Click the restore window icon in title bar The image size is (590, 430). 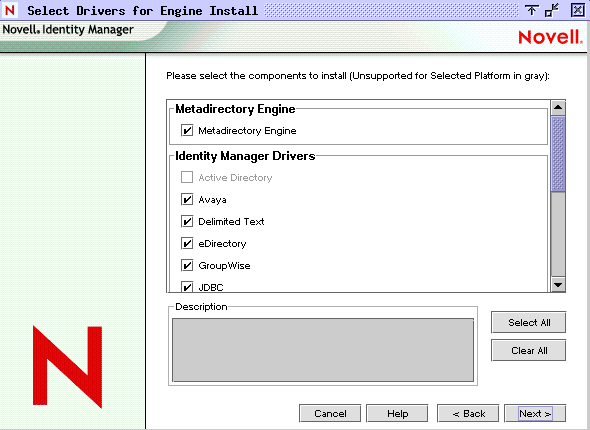[x=552, y=10]
